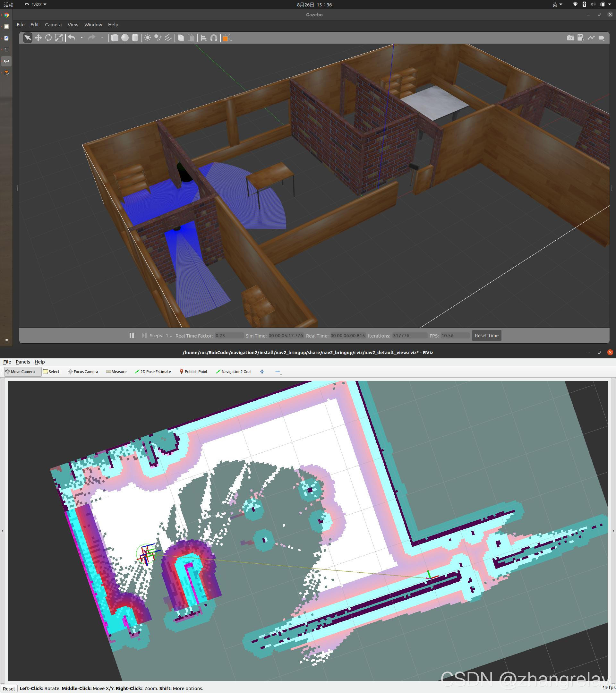Click the Reset Time button
The image size is (616, 693).
pos(486,335)
